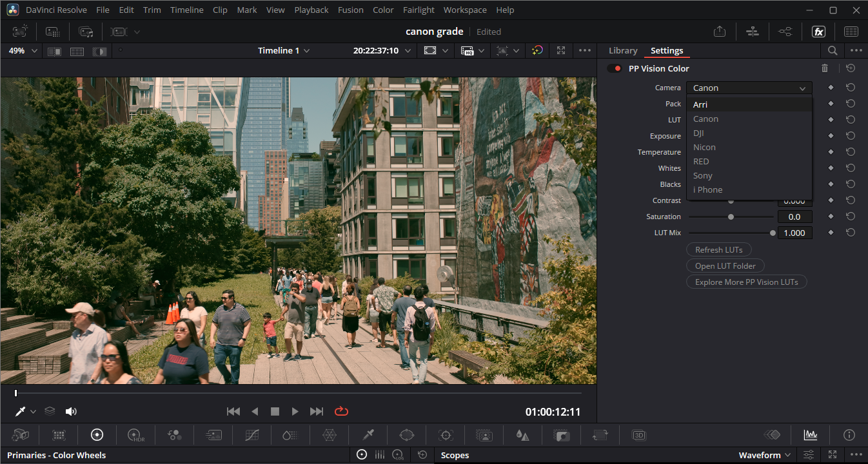
Task: Select the Qualifier eyedropper palette
Action: (x=368, y=435)
